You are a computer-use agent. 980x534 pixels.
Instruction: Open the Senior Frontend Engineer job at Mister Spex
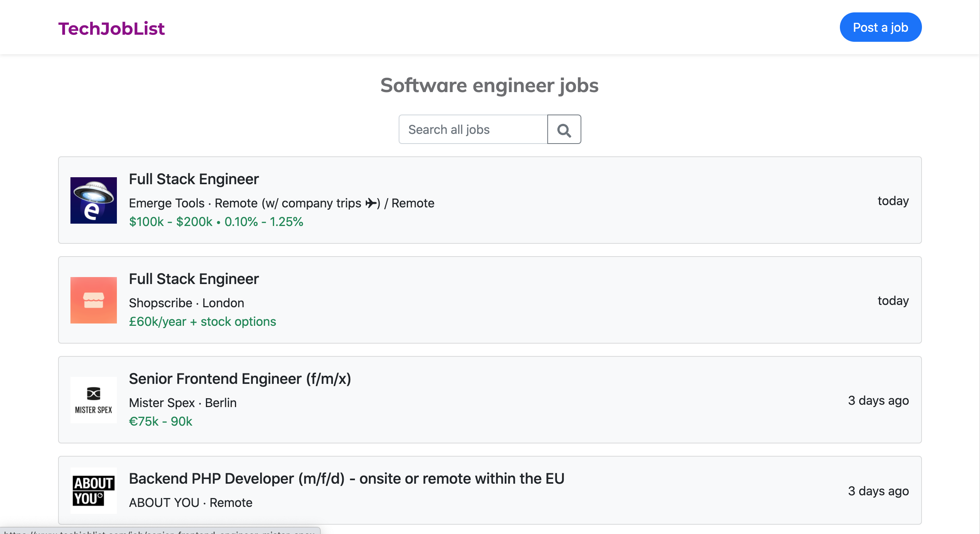point(240,379)
